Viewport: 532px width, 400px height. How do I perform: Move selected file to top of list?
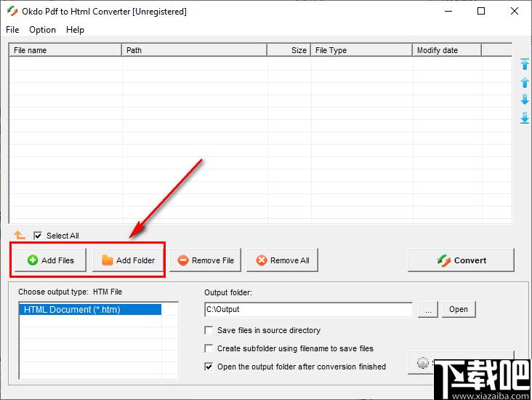(525, 64)
